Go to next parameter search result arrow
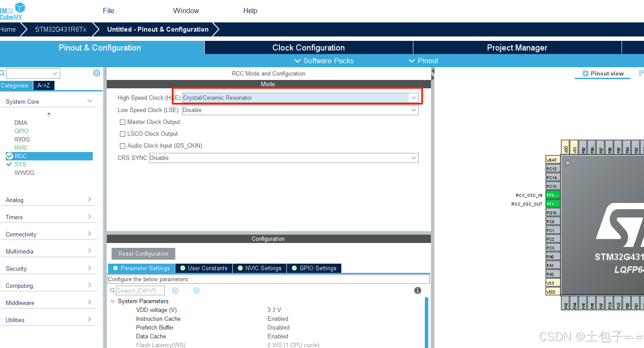This screenshot has height=348, width=644. [x=196, y=290]
